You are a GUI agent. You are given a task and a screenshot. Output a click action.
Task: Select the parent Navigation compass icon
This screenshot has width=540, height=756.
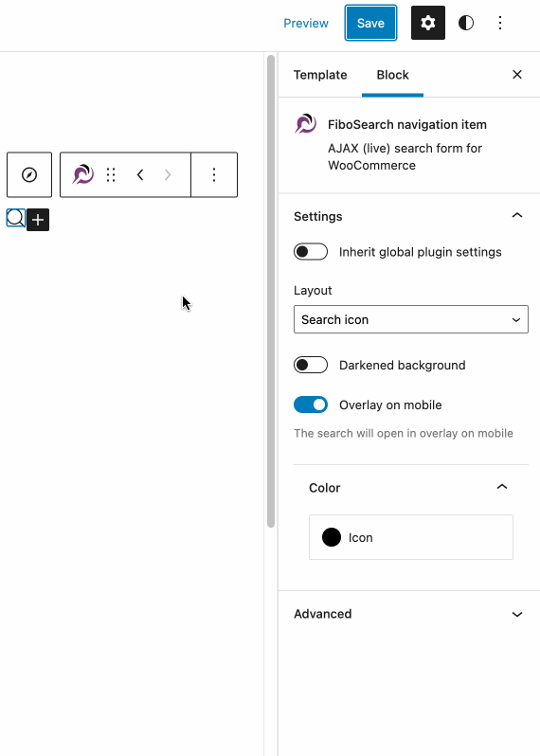click(x=29, y=174)
